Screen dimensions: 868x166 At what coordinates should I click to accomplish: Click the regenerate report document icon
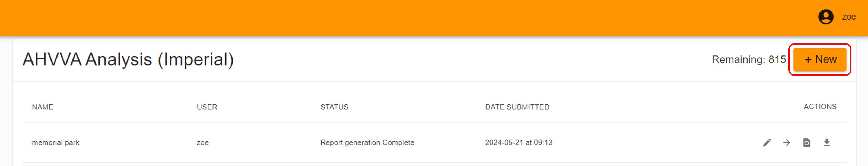click(807, 143)
